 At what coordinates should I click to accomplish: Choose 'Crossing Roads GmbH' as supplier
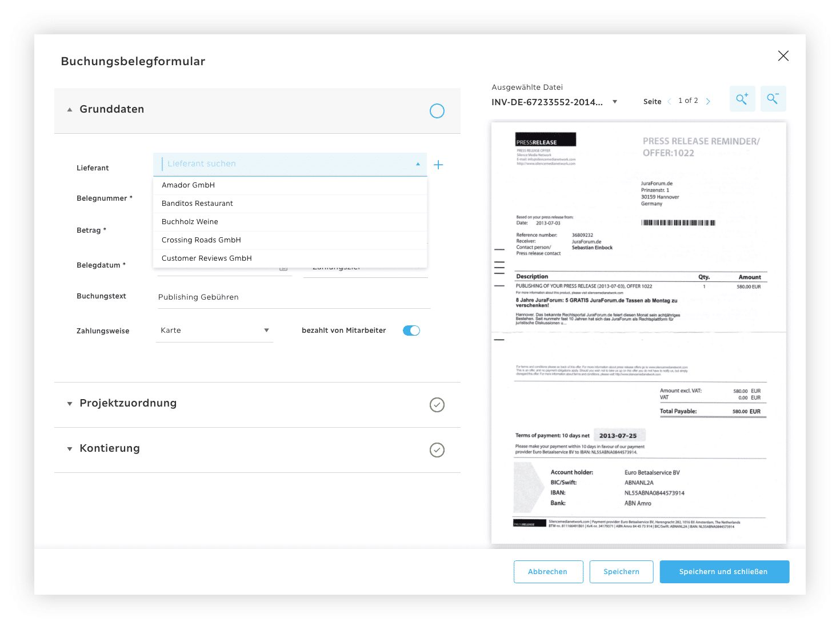[x=201, y=240]
